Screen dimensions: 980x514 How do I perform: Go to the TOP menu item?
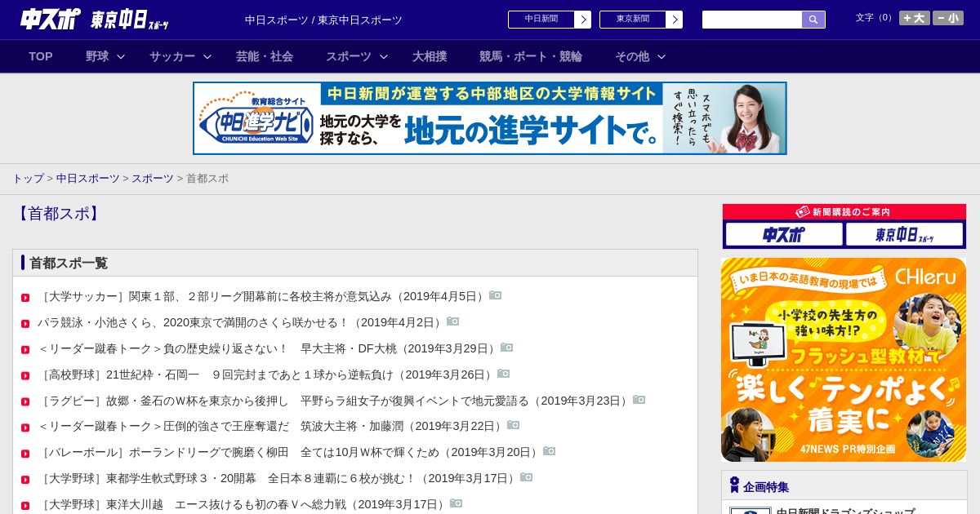point(41,56)
